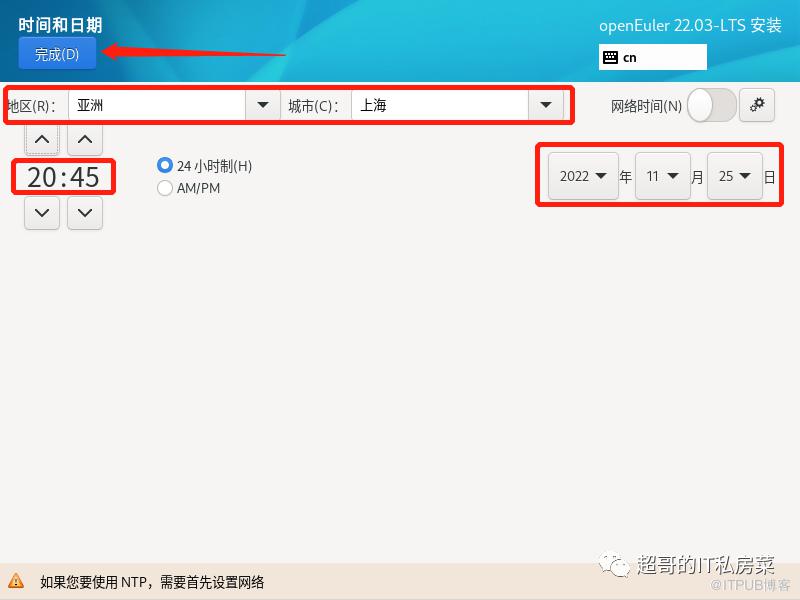Click the warning text 如果您要使用 NTP
The width and height of the screenshot is (800, 600).
[x=152, y=582]
